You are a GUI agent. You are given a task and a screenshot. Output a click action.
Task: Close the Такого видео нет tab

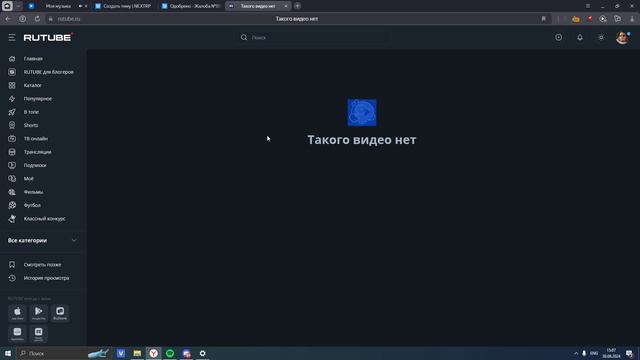[x=286, y=6]
